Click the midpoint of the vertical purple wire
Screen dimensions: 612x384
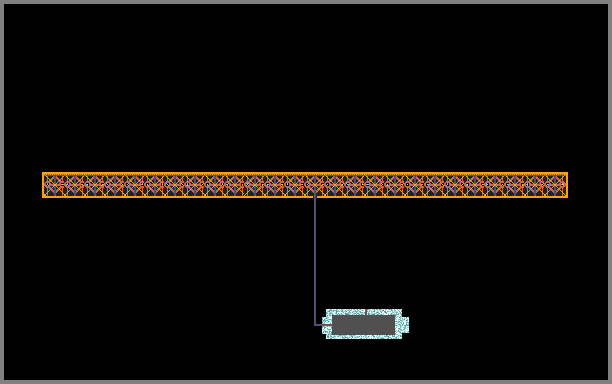[x=315, y=260]
